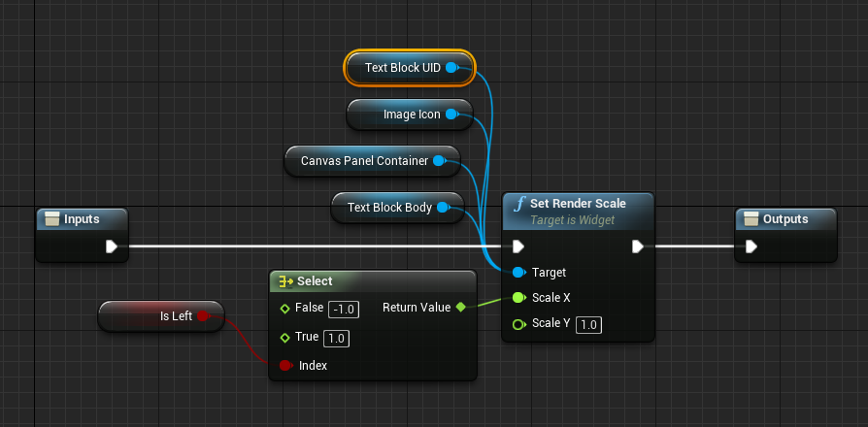Click the Select node False pin

[x=285, y=309]
